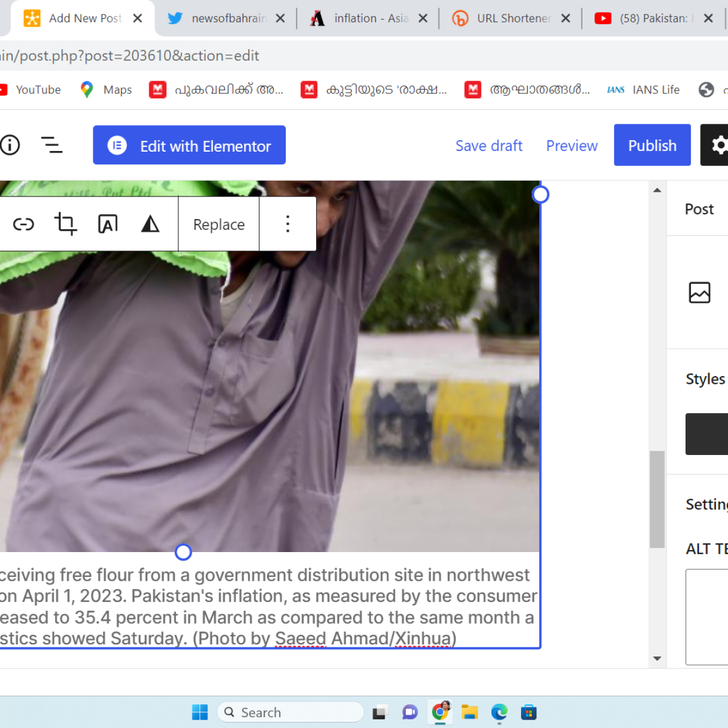Select the dark image style swatch
Image resolution: width=728 pixels, height=728 pixels.
point(707,434)
